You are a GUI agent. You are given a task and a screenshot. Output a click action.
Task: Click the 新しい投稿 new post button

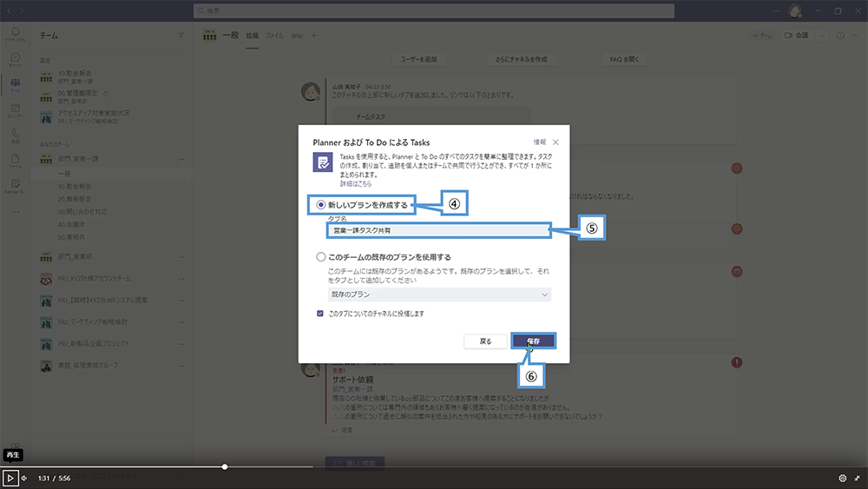click(355, 462)
